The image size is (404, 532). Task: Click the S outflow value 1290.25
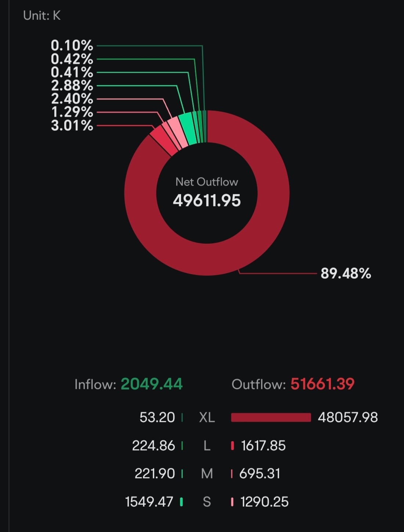coord(264,502)
